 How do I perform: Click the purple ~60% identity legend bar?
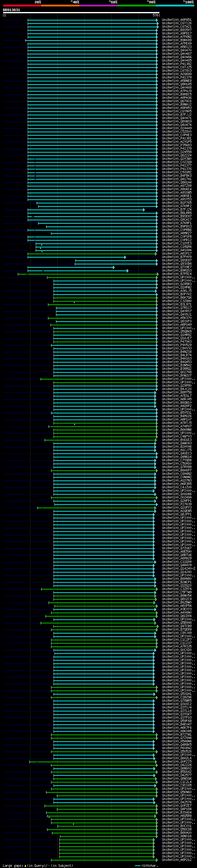[99, 6]
